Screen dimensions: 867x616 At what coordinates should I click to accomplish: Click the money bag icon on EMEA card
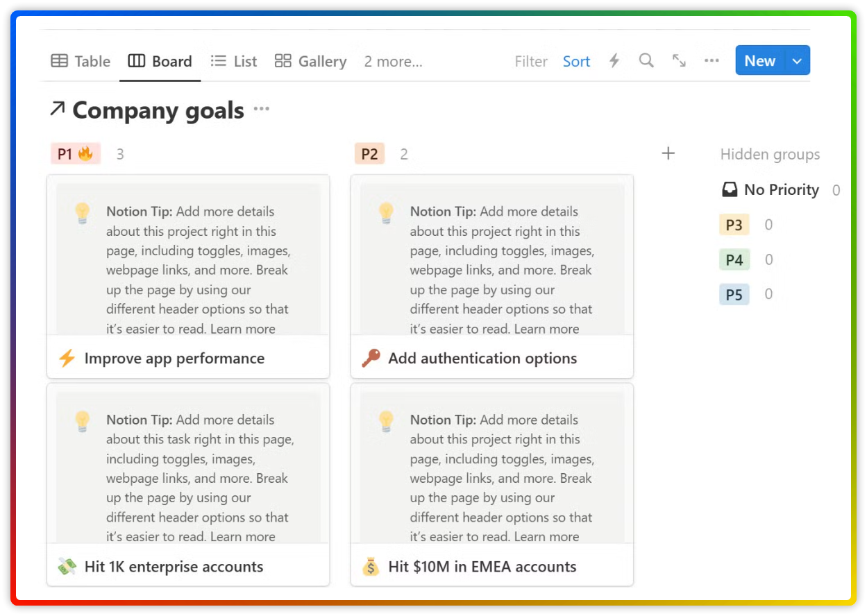pyautogui.click(x=371, y=567)
